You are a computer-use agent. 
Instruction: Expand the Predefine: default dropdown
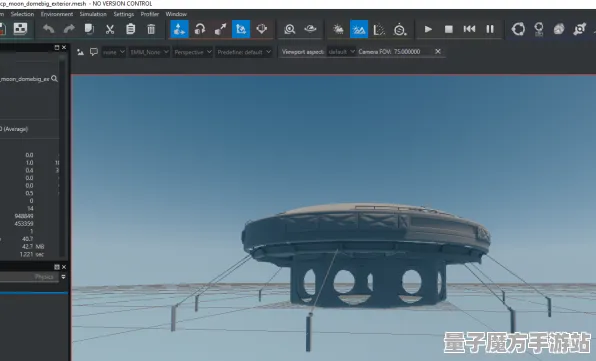[x=244, y=52]
